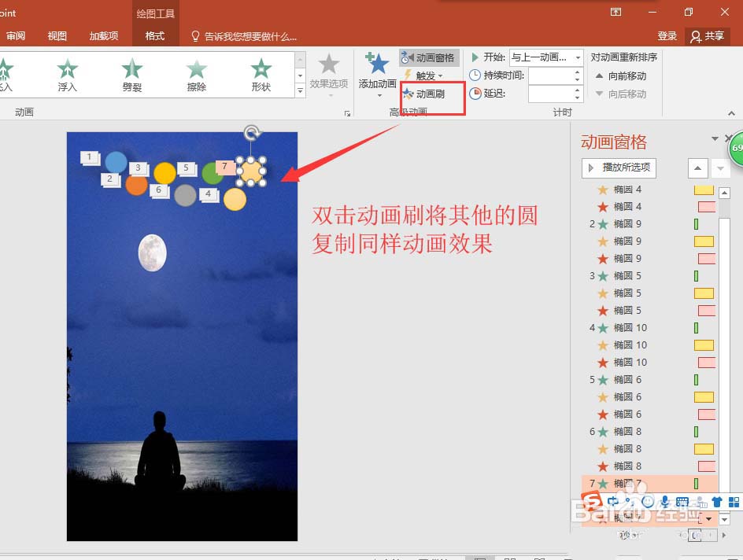The width and height of the screenshot is (743, 560).
Task: Open the 开始 start timing combo box
Action: pos(546,57)
